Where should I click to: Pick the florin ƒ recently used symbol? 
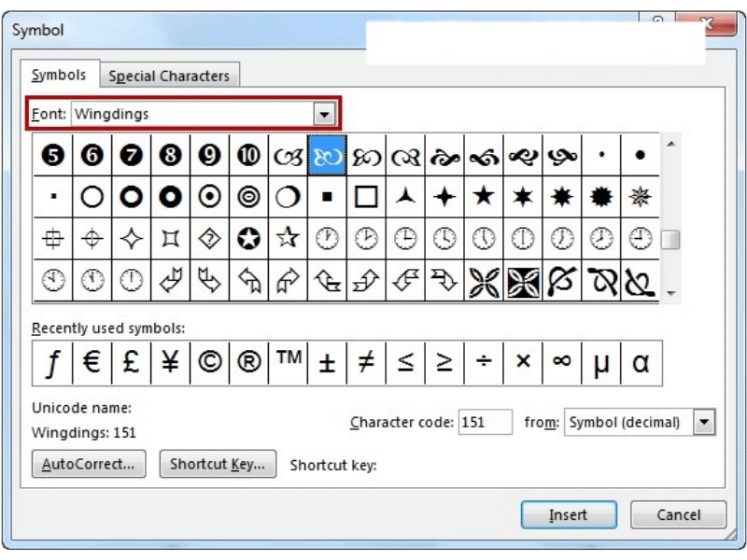[x=53, y=363]
